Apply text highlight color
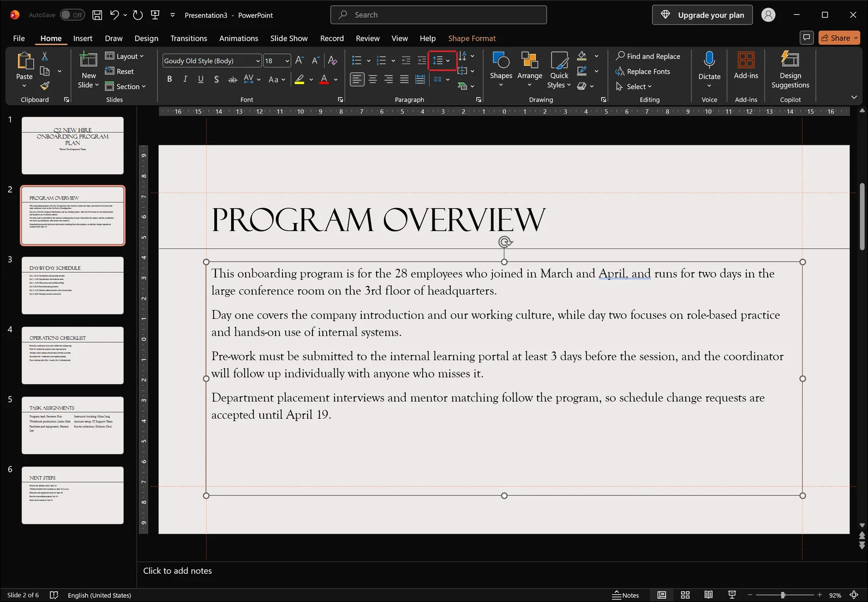 click(299, 79)
